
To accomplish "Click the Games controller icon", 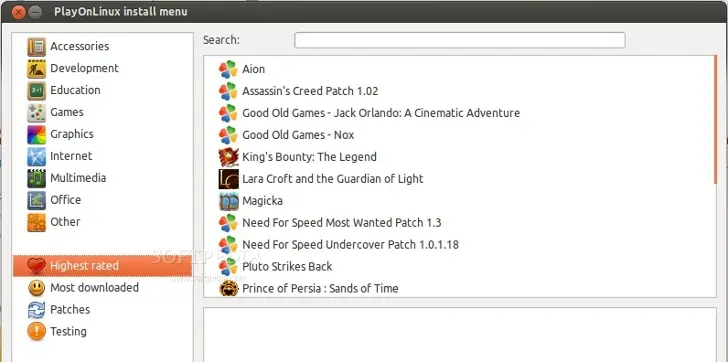I will click(x=36, y=112).
